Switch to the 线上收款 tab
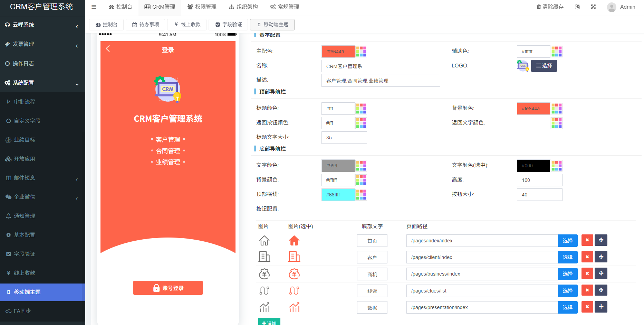644x325 pixels. (187, 25)
